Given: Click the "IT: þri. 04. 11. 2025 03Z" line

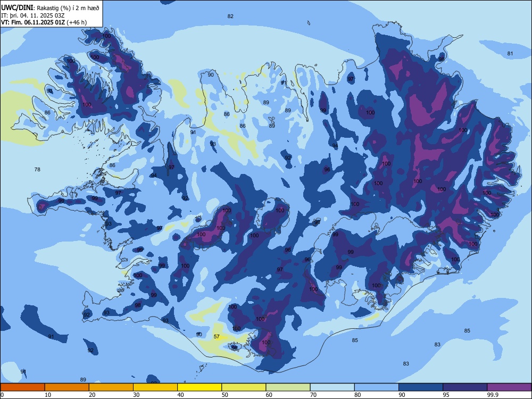Looking at the screenshot, I should pyautogui.click(x=33, y=15).
